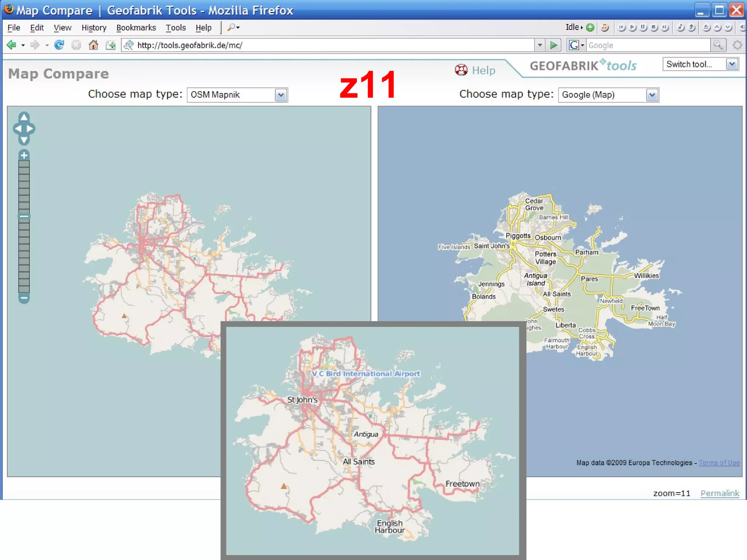The image size is (747, 560).
Task: Click the back navigation arrow
Action: pyautogui.click(x=11, y=45)
